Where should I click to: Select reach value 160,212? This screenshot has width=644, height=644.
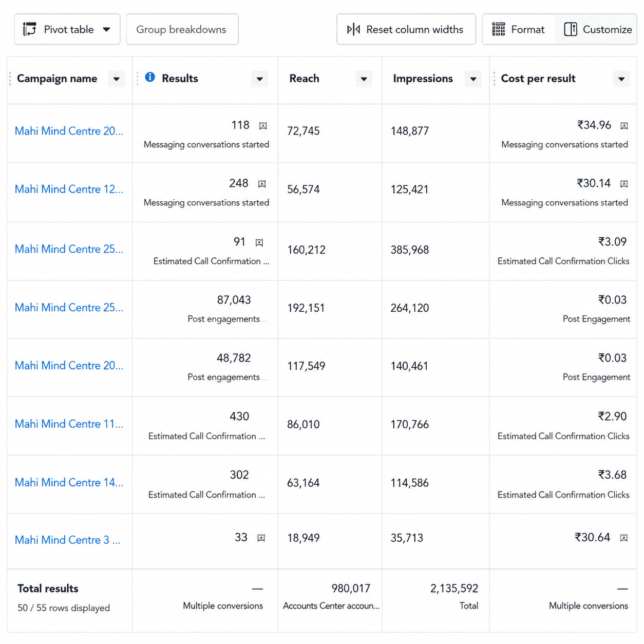pyautogui.click(x=306, y=250)
